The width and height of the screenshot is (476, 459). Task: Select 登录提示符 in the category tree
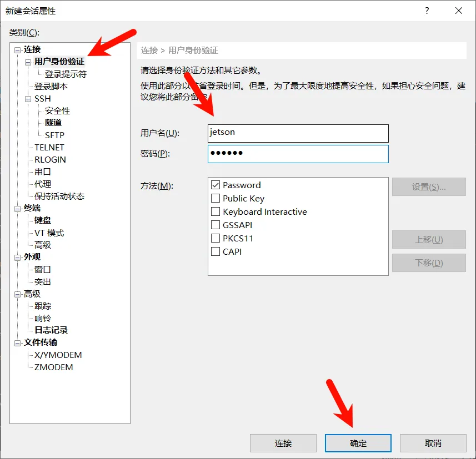coord(66,74)
